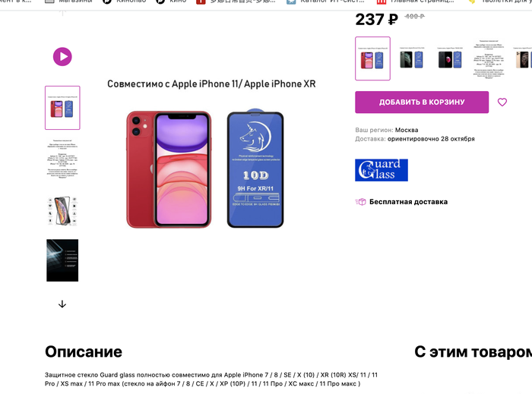The width and height of the screenshot is (532, 394).
Task: Play the product video
Action: click(62, 57)
